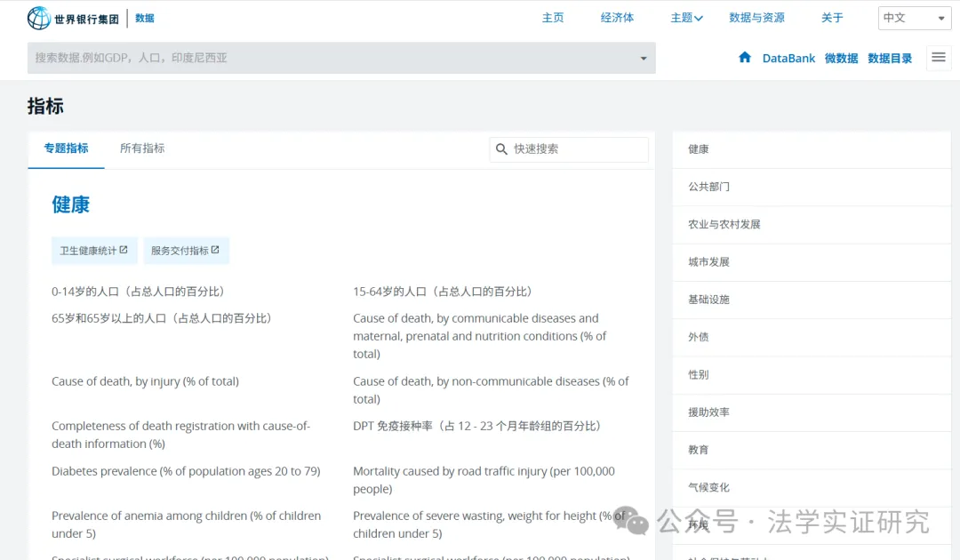Viewport: 960px width, 560px height.
Task: Open 经济体 in top navigation
Action: (x=617, y=18)
